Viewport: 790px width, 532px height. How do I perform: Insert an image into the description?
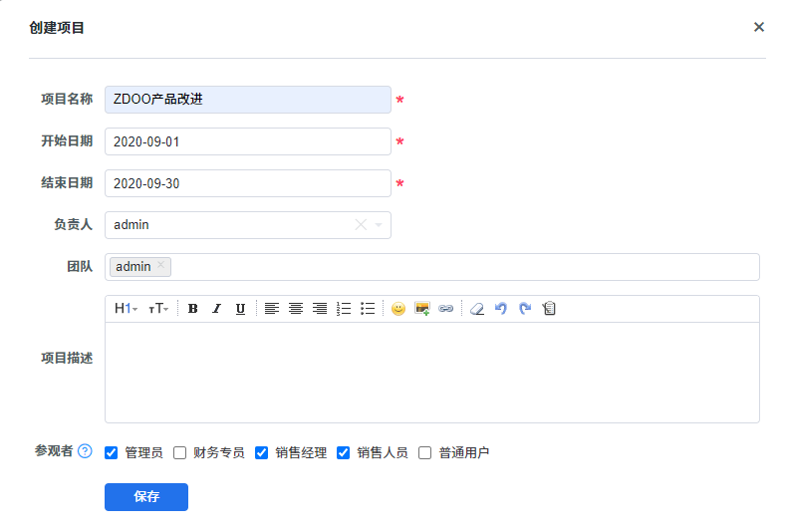click(422, 308)
